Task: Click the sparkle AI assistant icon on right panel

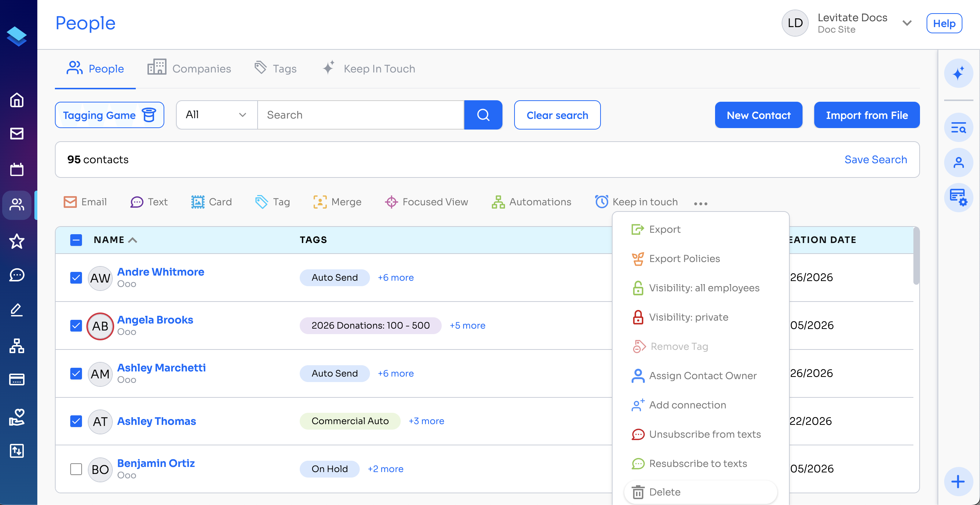Action: coord(958,73)
